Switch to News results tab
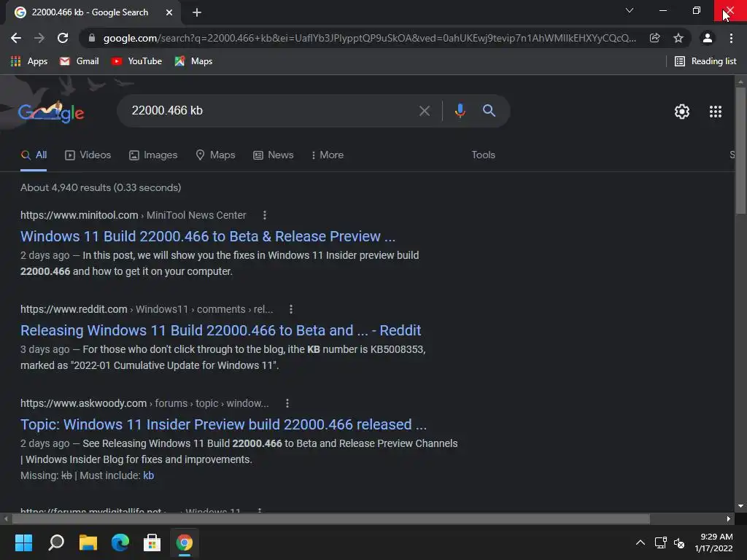747x560 pixels. (273, 155)
